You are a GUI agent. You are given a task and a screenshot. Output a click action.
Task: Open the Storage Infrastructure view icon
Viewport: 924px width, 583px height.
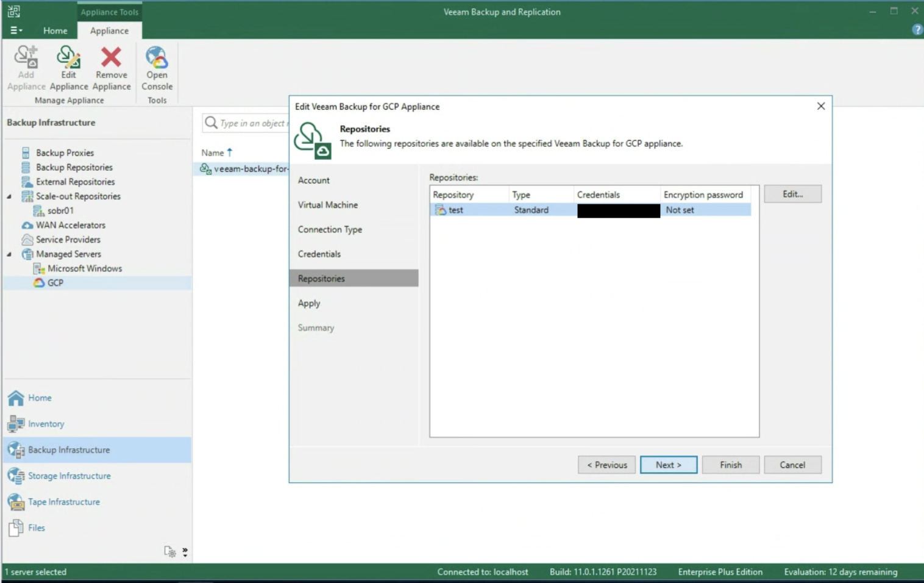point(16,476)
